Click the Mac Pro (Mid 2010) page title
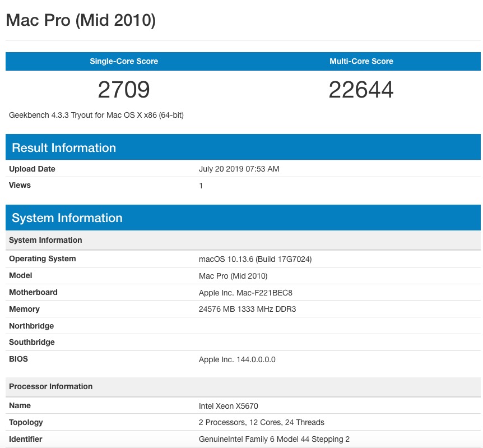This screenshot has height=448, width=483. tap(81, 20)
